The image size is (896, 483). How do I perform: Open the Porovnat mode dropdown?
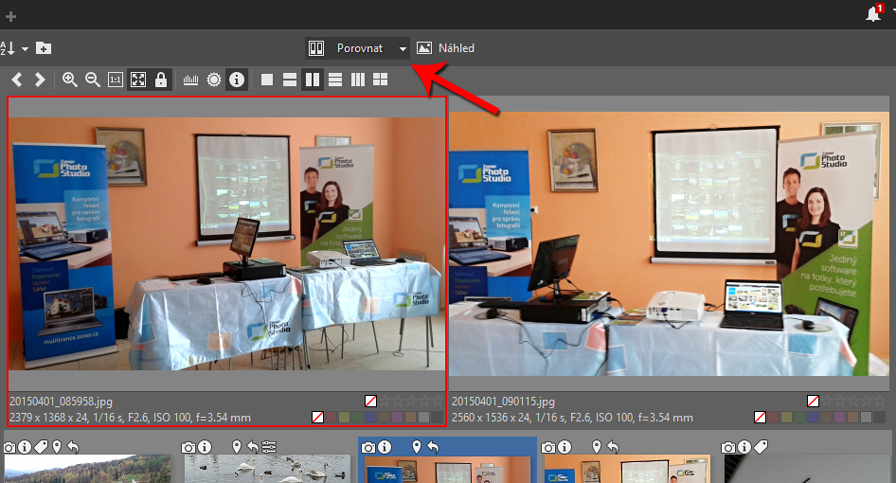[x=402, y=48]
